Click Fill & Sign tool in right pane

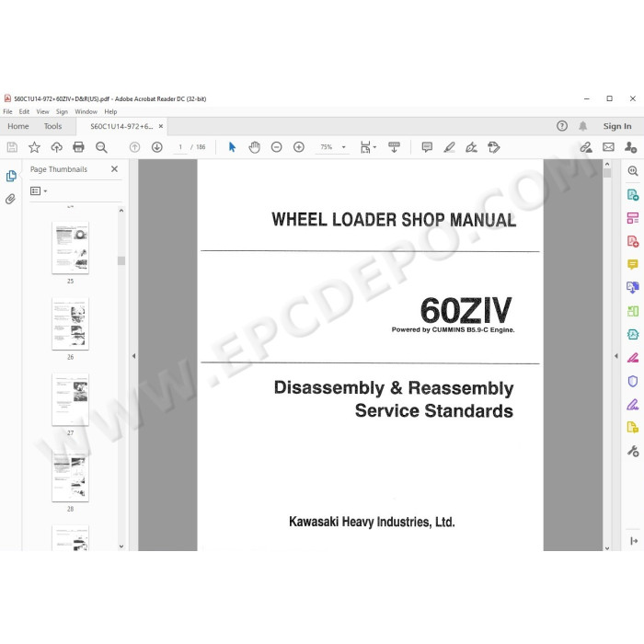coord(633,405)
